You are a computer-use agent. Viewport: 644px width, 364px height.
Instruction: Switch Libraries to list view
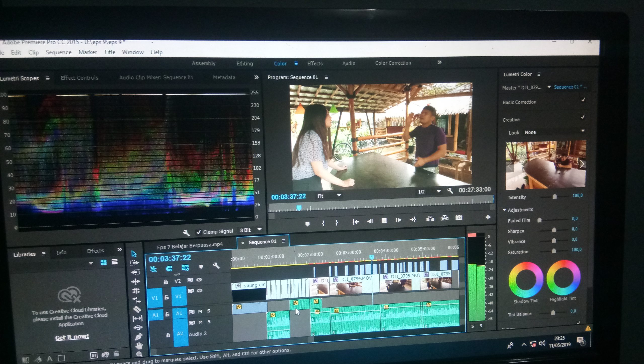115,262
